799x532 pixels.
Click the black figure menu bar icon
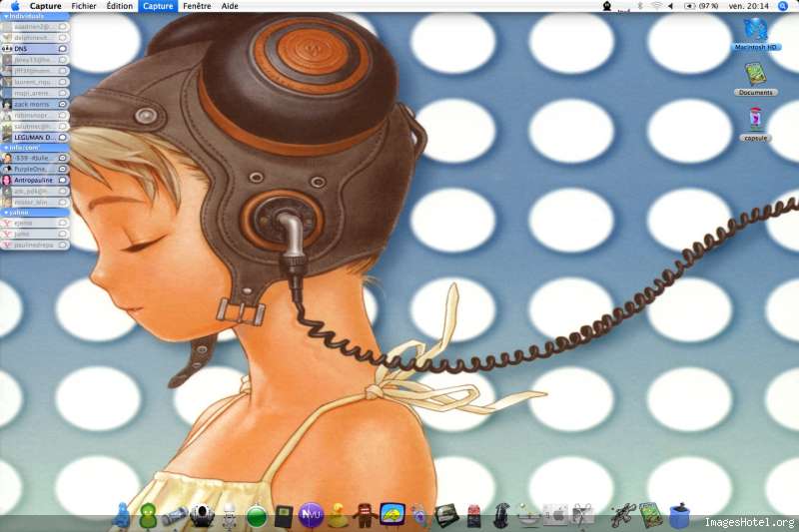(607, 6)
